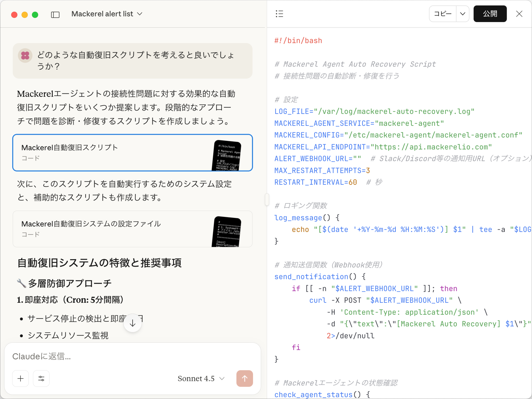
Task: Click the user avatar flower icon
Action: (x=25, y=55)
